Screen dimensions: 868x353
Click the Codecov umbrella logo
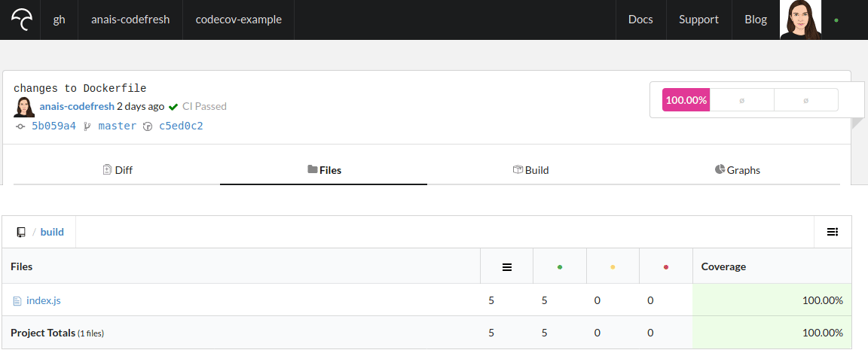pyautogui.click(x=21, y=20)
